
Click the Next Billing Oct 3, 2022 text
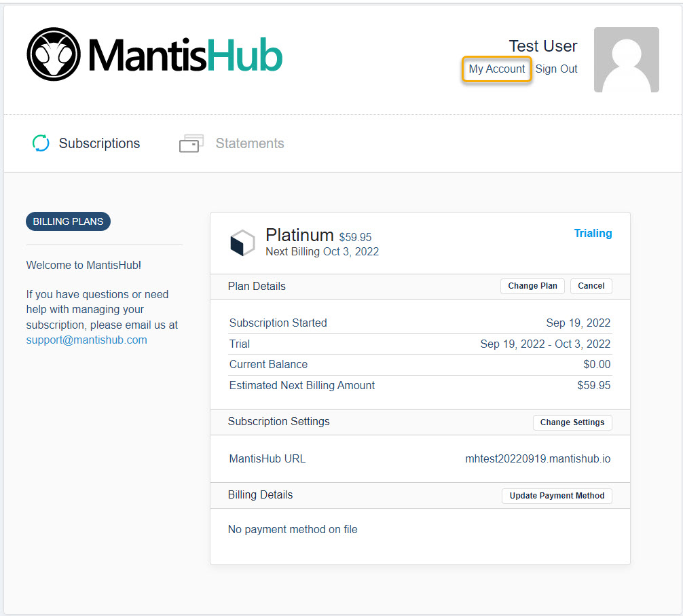pos(322,251)
